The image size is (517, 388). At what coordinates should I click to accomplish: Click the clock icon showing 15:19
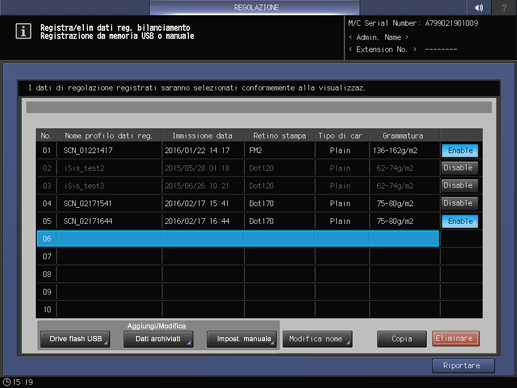tap(7, 382)
